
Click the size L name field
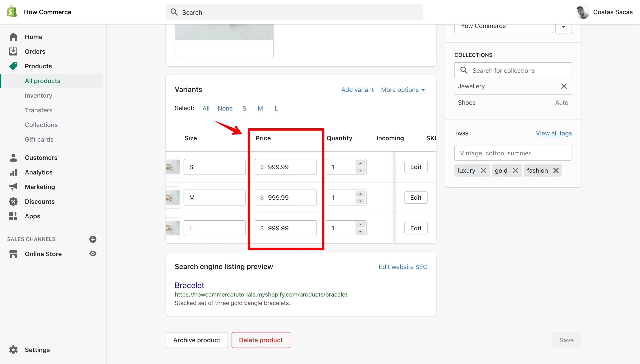point(214,228)
